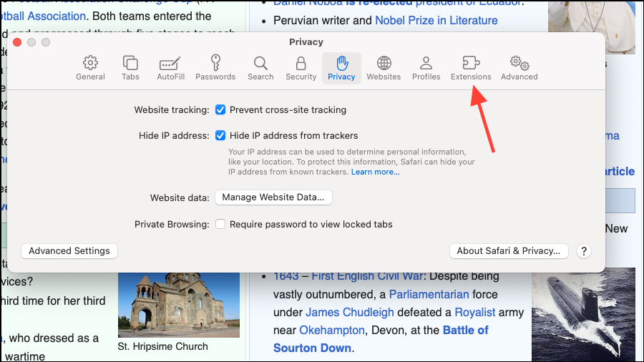Click the submarine photo in the Wikipedia page
This screenshot has width=644, height=362.
coord(583,315)
